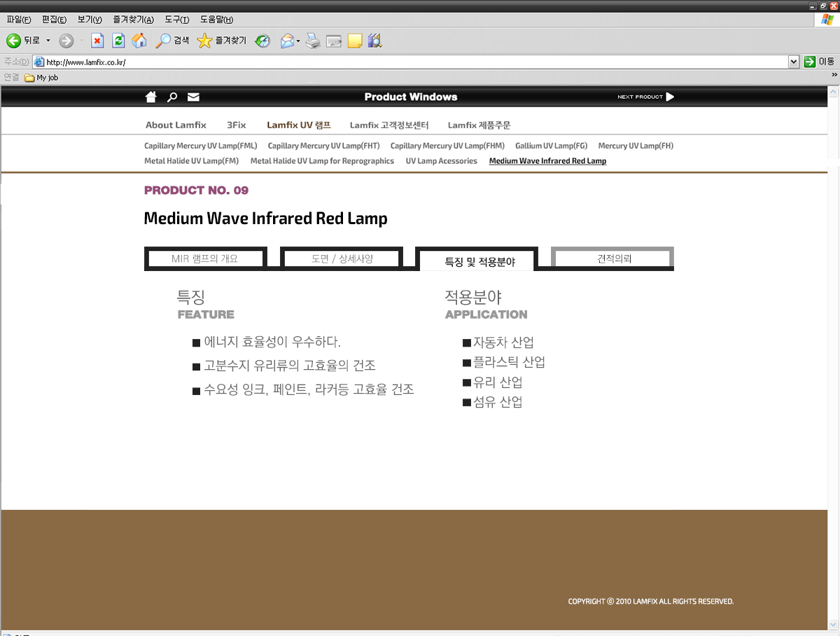Image resolution: width=840 pixels, height=636 pixels.
Task: Switch to the MIR 램프의 개요 tab
Action: (205, 258)
